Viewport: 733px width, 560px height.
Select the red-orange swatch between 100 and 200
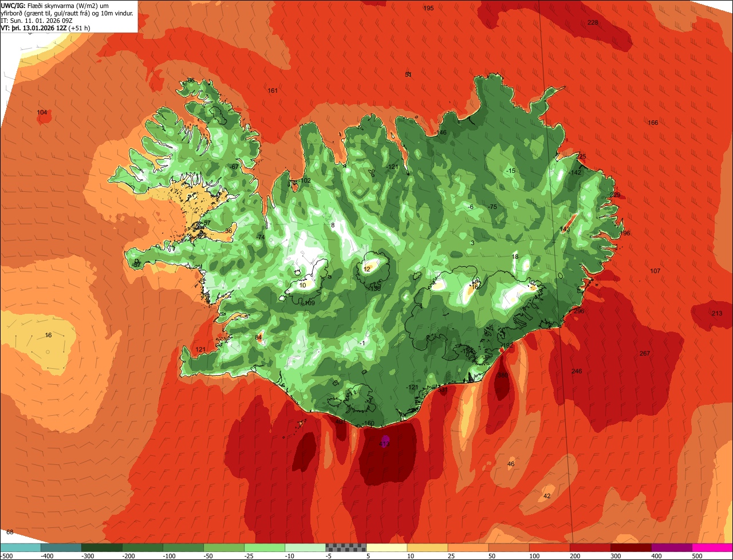[549, 547]
